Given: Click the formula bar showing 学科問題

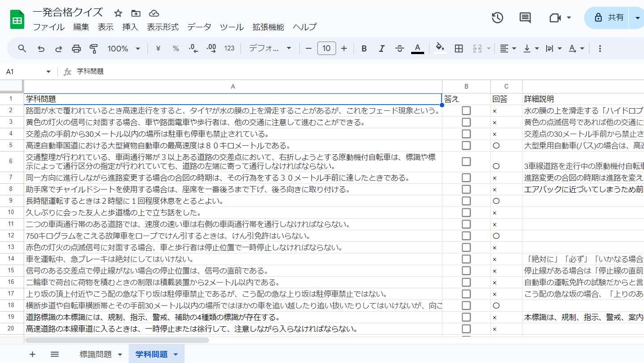Looking at the screenshot, I should (360, 72).
